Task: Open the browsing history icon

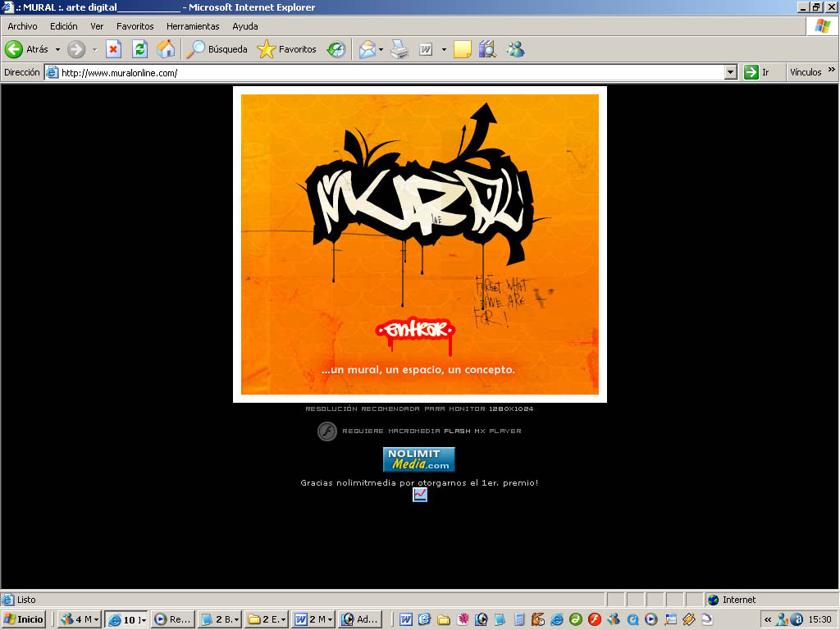Action: point(336,49)
